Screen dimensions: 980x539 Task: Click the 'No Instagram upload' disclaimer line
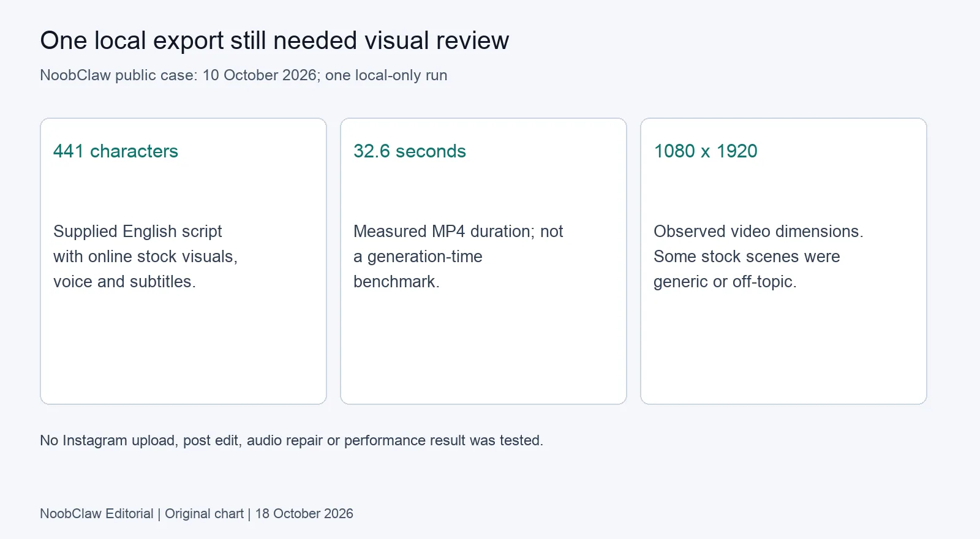point(292,440)
